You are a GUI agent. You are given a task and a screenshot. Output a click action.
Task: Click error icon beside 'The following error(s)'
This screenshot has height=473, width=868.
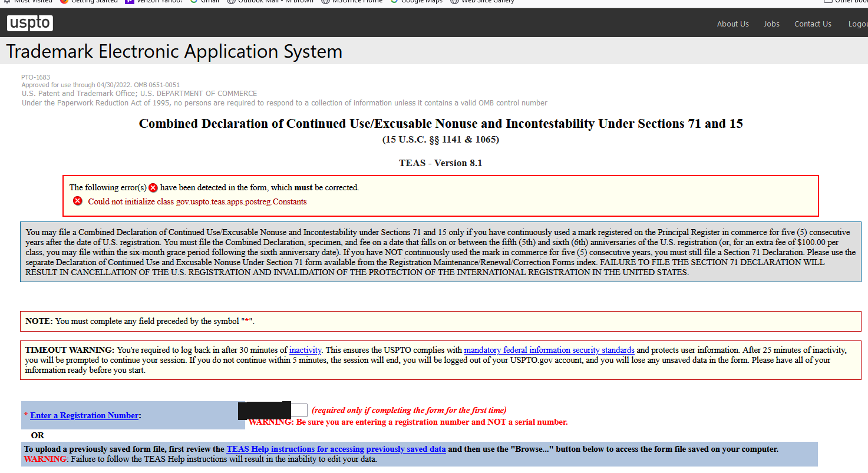tap(153, 188)
